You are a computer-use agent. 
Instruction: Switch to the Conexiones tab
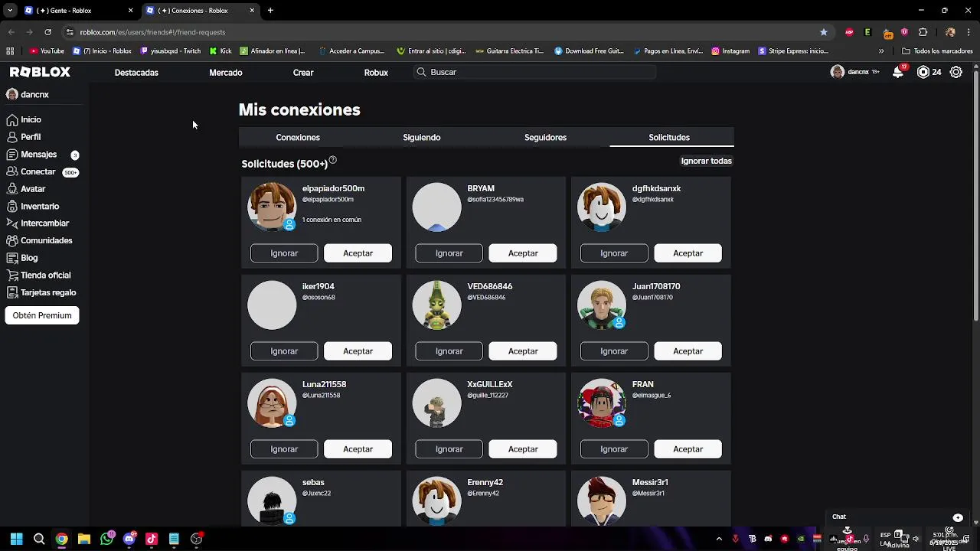pos(298,138)
